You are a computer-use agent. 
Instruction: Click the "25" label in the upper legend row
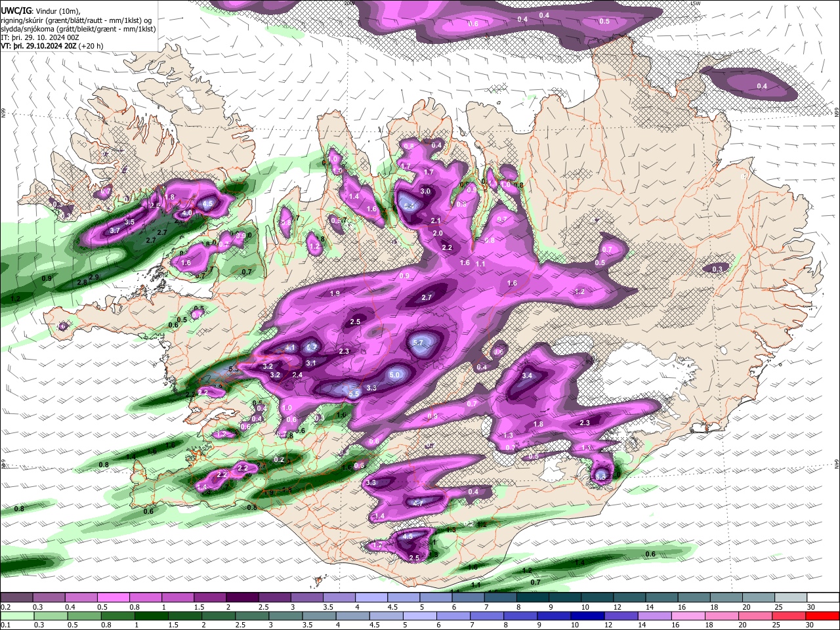click(x=778, y=607)
